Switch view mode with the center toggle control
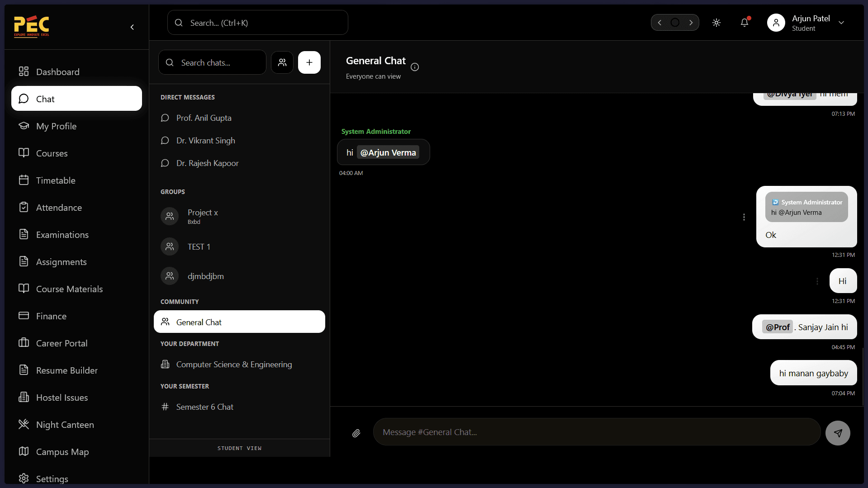Viewport: 868px width, 488px height. 675,22
